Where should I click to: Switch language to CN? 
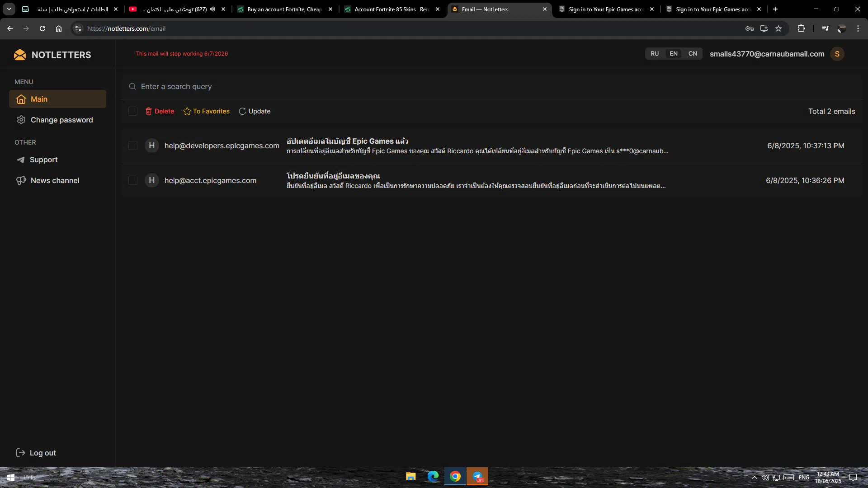point(693,53)
